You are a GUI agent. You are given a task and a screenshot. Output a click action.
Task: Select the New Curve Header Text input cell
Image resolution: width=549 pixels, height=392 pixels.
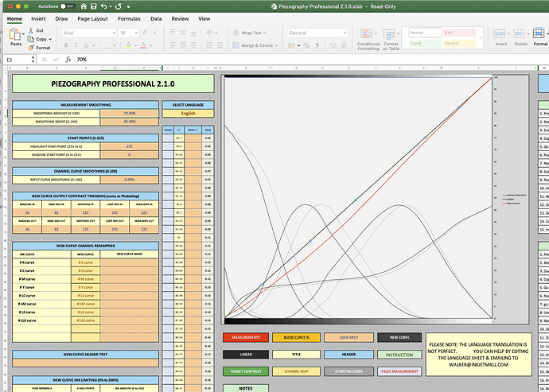pos(85,363)
